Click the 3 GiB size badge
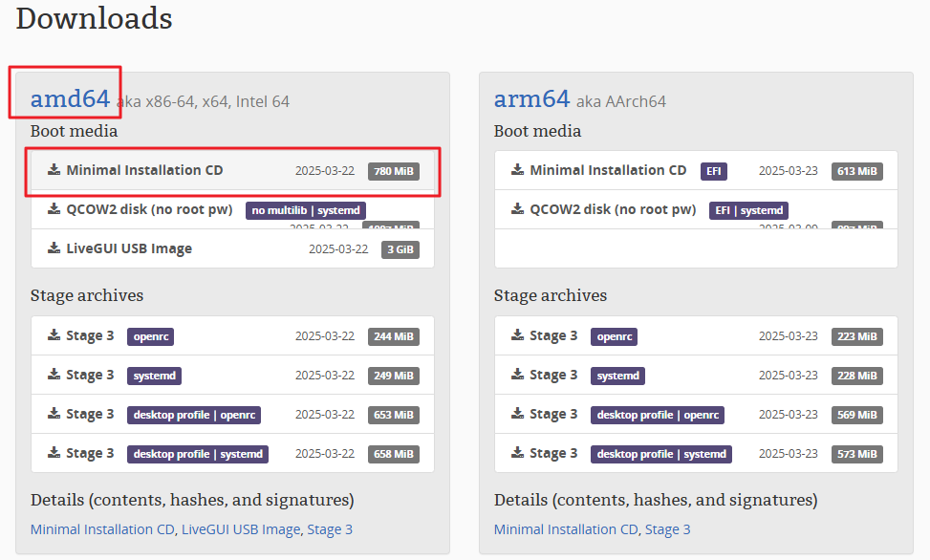Image resolution: width=930 pixels, height=560 pixels. (x=400, y=249)
